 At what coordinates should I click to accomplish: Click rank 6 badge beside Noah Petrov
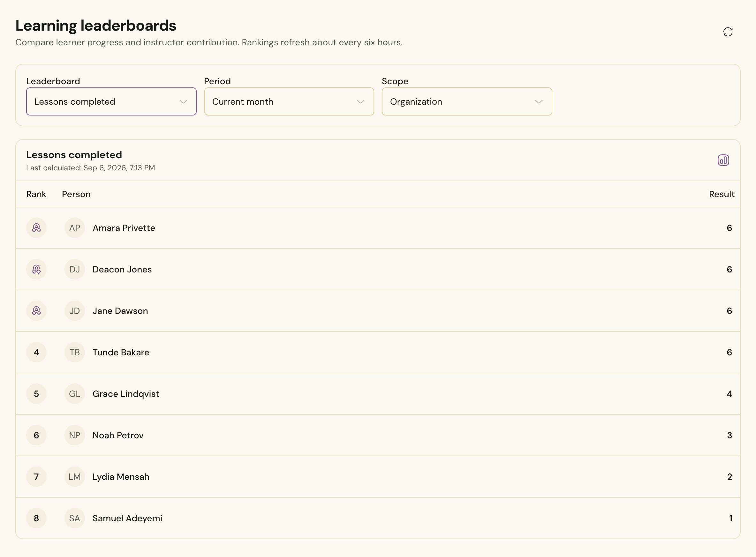tap(36, 435)
